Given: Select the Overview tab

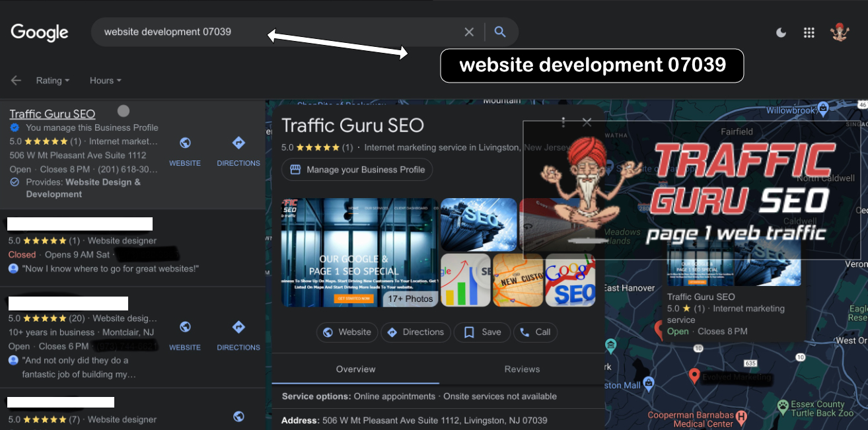Looking at the screenshot, I should [355, 369].
